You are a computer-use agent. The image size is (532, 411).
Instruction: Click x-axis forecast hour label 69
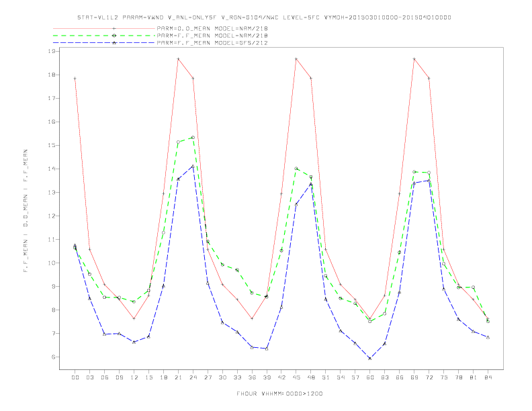(x=414, y=377)
